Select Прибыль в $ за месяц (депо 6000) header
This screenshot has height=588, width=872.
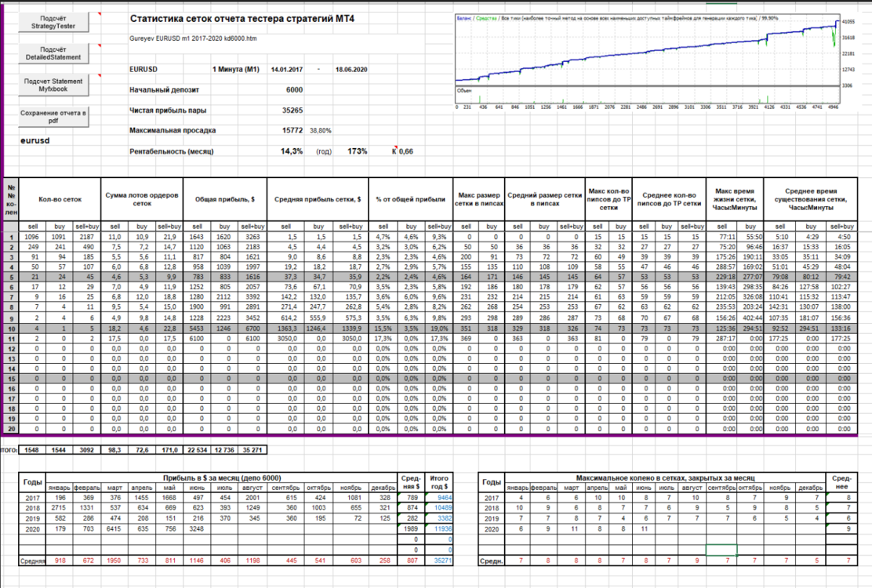(222, 478)
